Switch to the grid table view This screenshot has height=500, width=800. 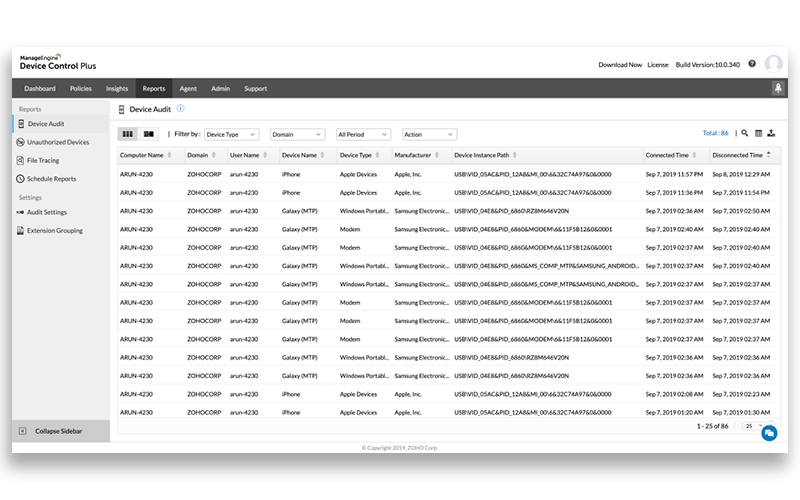[128, 133]
